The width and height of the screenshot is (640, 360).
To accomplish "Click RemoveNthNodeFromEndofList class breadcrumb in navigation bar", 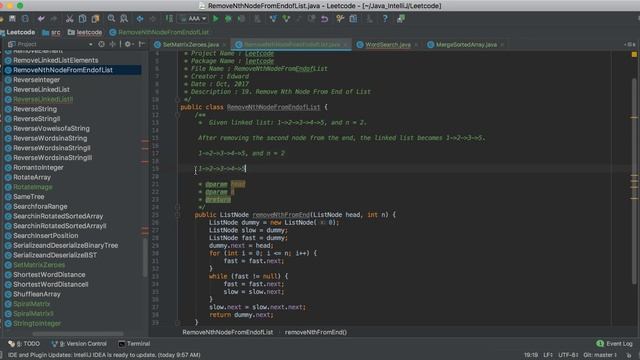I will tap(159, 32).
